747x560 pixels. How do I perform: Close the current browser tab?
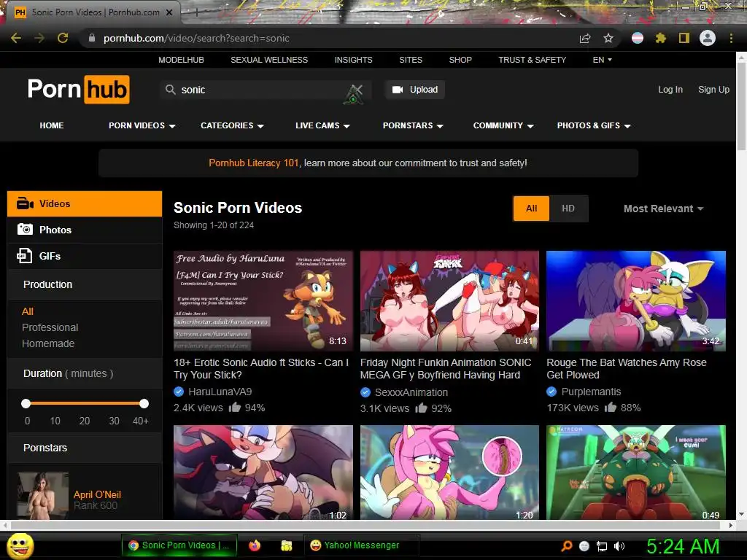[169, 12]
